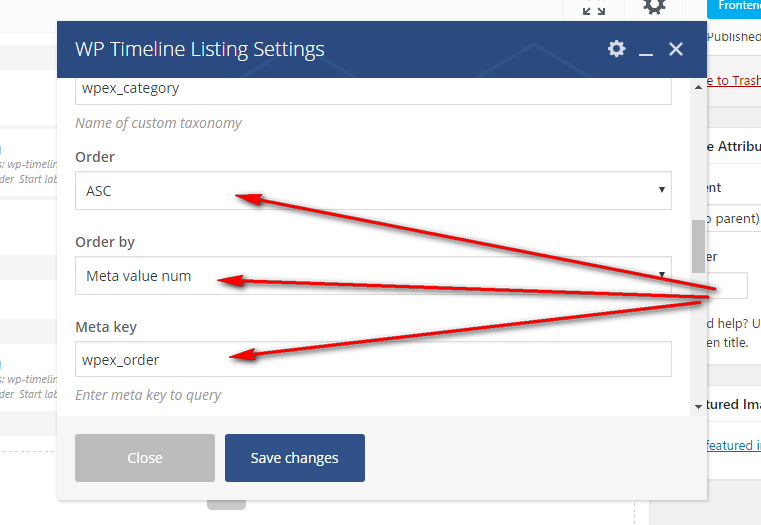Click the large gear icon above the dialog

pyautogui.click(x=654, y=7)
